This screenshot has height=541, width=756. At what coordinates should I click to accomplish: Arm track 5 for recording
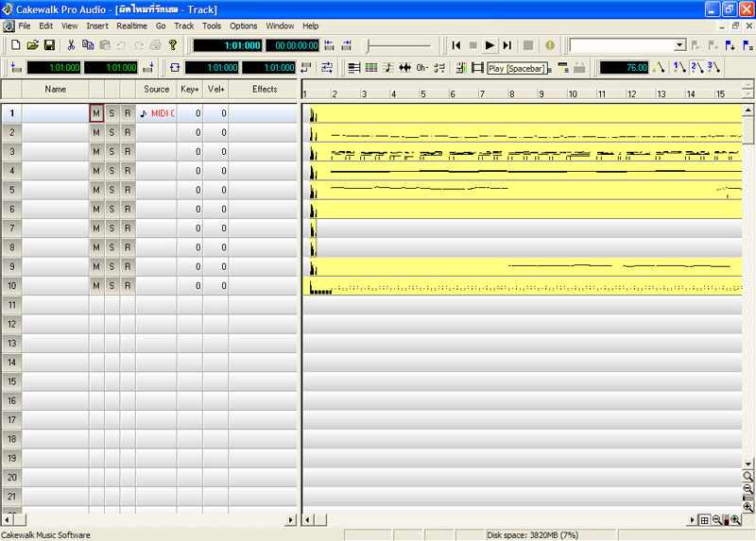point(128,190)
